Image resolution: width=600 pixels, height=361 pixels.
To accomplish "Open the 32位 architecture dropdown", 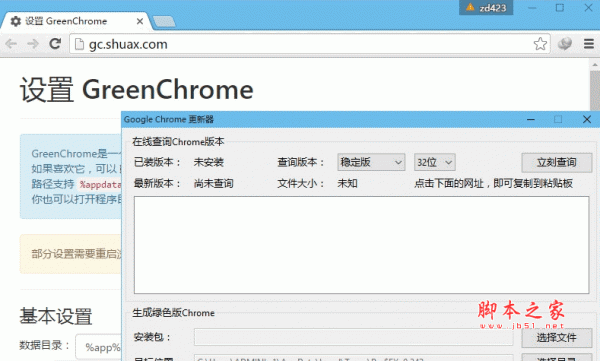I will coord(434,162).
